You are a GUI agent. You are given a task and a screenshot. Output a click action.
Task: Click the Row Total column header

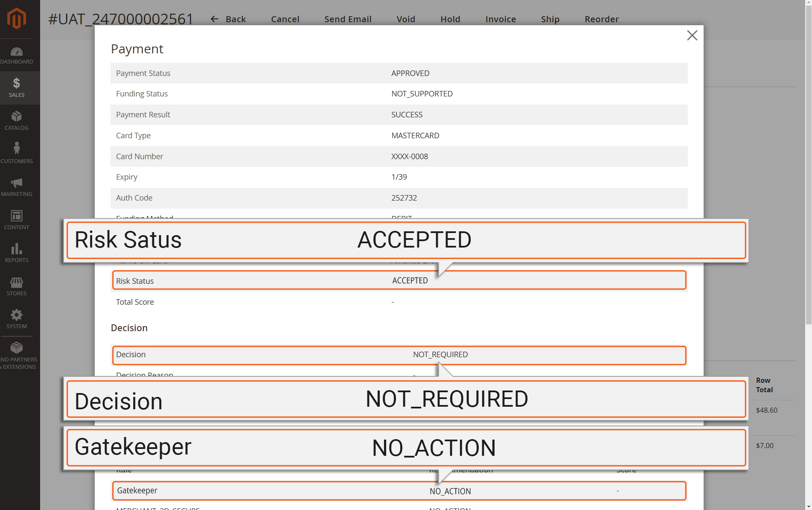764,385
